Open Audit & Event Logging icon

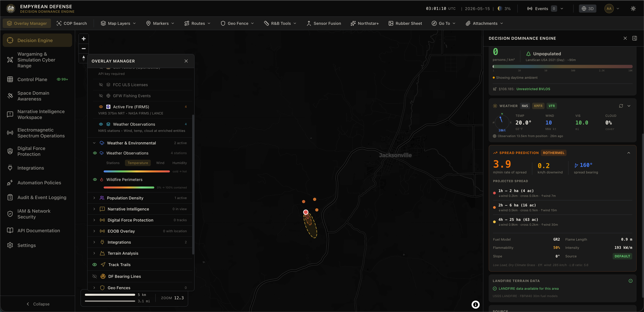coord(10,197)
